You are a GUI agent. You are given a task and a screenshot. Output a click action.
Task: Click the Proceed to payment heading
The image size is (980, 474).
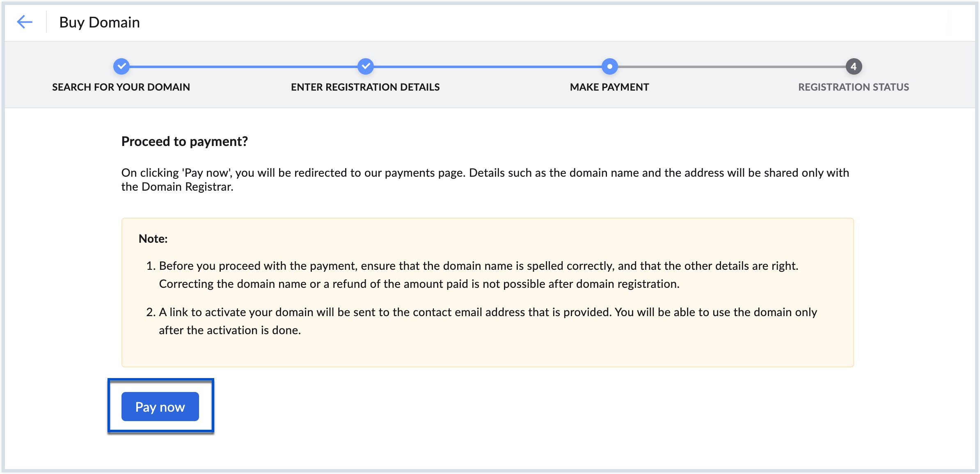pos(185,141)
